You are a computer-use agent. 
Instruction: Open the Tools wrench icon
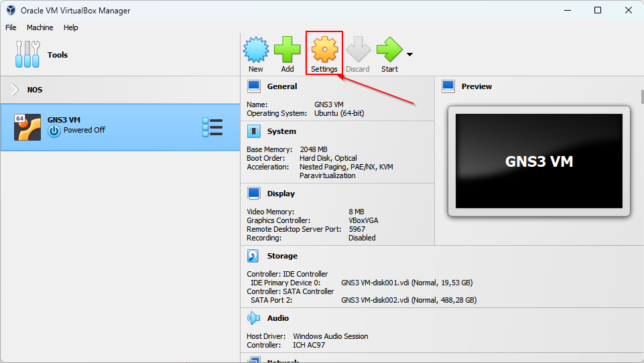coord(28,55)
